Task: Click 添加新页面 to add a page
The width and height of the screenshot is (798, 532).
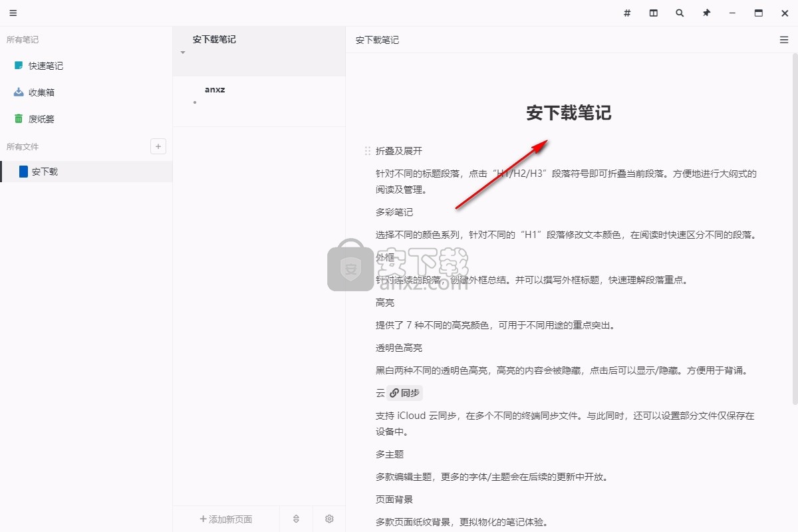Action: 226,519
